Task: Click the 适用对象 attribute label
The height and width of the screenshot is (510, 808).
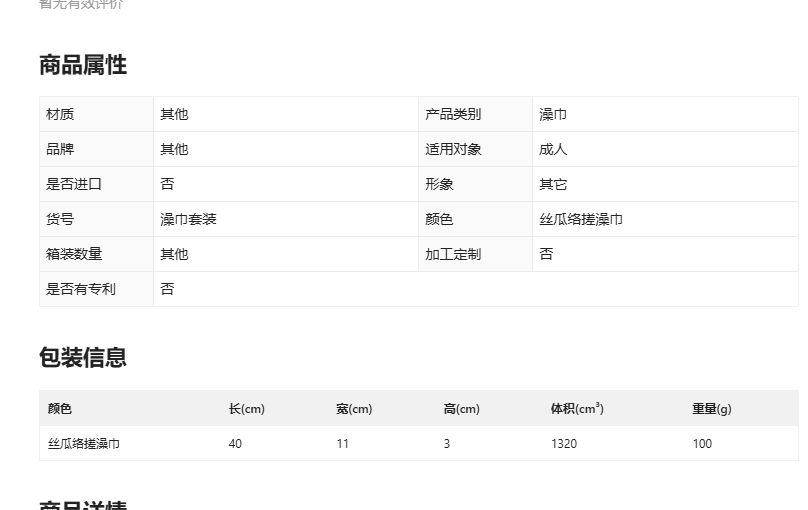Action: click(453, 149)
